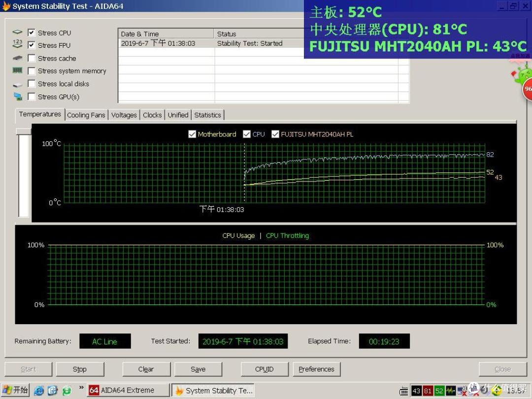The width and height of the screenshot is (532, 399).
Task: Click the 2019-6-7 01:38:03 log entry date
Action: pyautogui.click(x=158, y=43)
